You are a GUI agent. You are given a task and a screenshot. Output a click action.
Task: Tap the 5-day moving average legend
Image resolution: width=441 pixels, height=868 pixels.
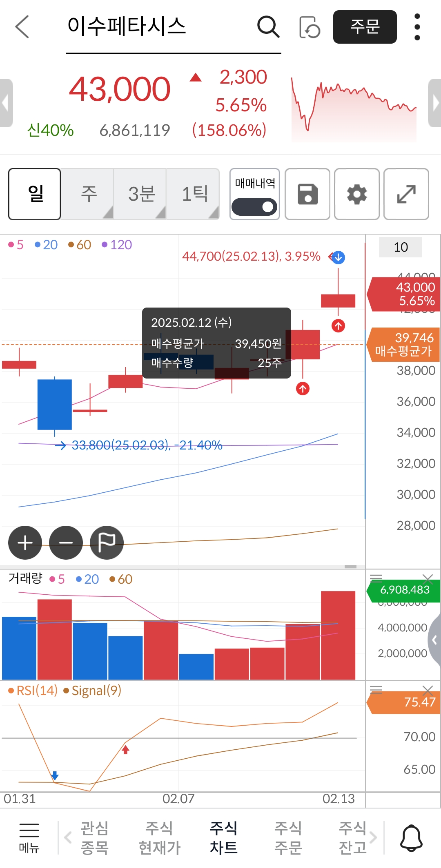click(16, 245)
